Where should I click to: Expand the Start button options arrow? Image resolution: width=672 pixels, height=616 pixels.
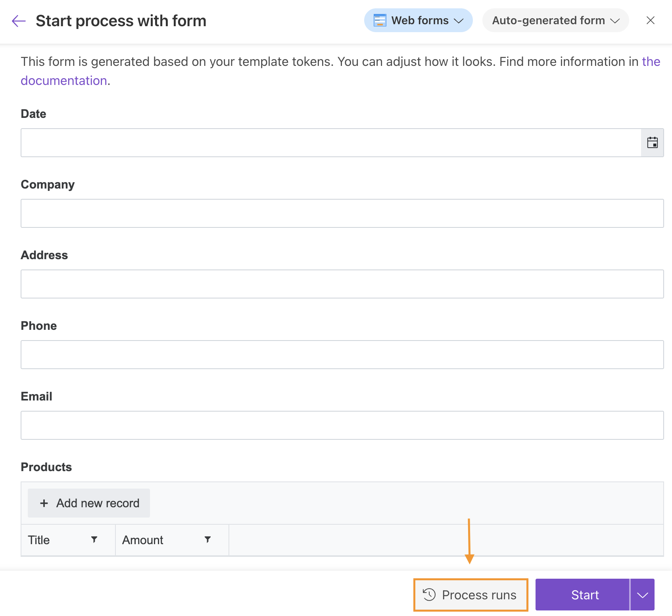click(x=642, y=595)
